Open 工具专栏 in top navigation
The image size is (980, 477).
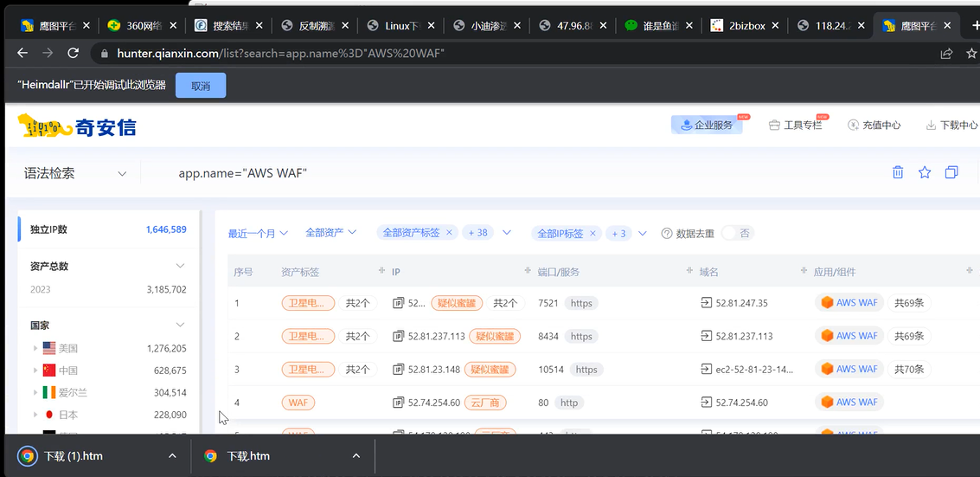(x=795, y=125)
